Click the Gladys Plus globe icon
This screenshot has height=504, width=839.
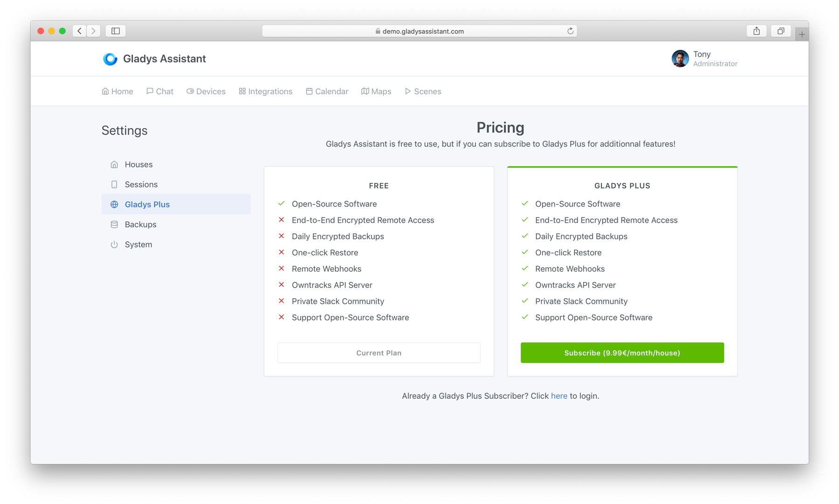(114, 204)
